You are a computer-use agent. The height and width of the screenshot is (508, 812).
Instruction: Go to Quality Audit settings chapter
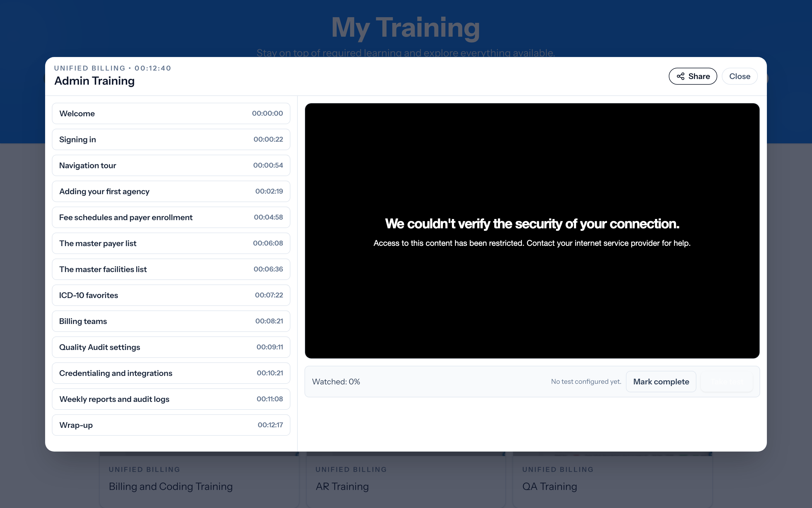pyautogui.click(x=171, y=347)
